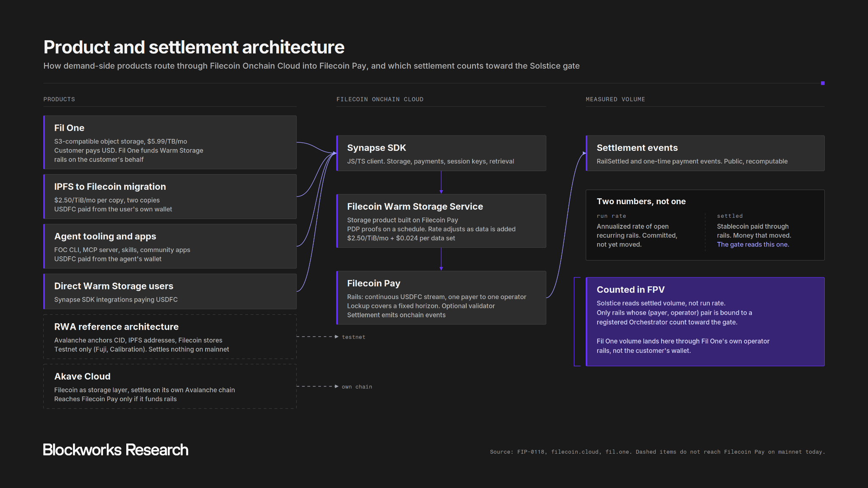Select 'Lockup covers a fixed horizon' line
Screen dimensions: 868x488
(x=420, y=306)
